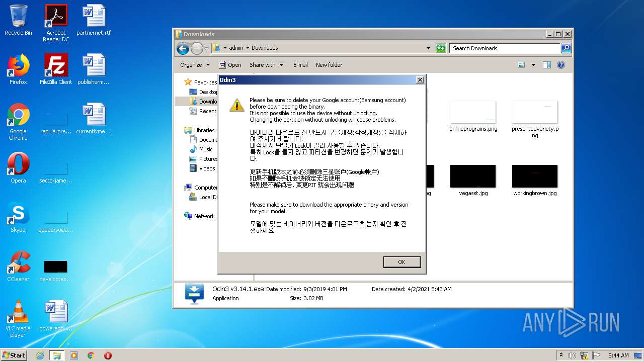
Task: Refresh the Downloads folder view
Action: click(x=441, y=48)
